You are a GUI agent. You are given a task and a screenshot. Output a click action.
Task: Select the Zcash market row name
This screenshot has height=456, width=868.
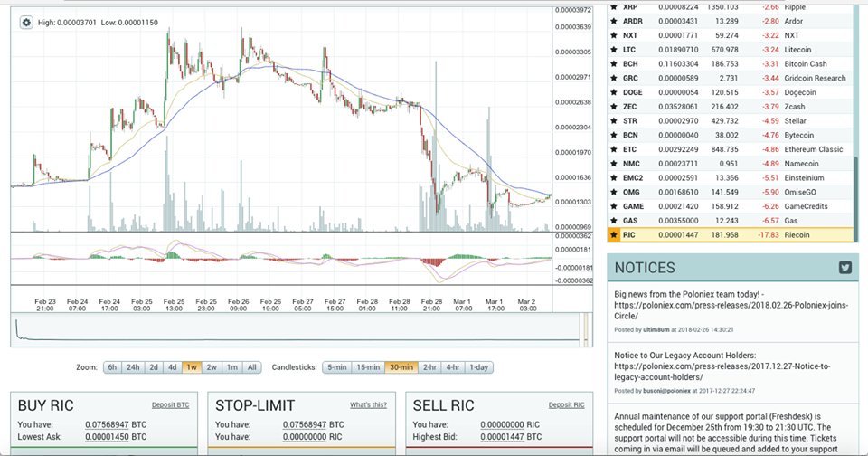tap(795, 107)
